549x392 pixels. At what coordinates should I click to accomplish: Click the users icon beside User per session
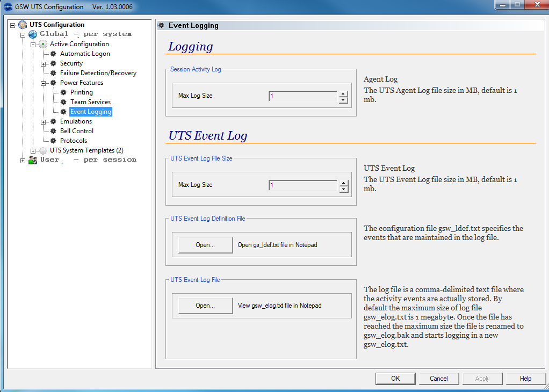(33, 160)
